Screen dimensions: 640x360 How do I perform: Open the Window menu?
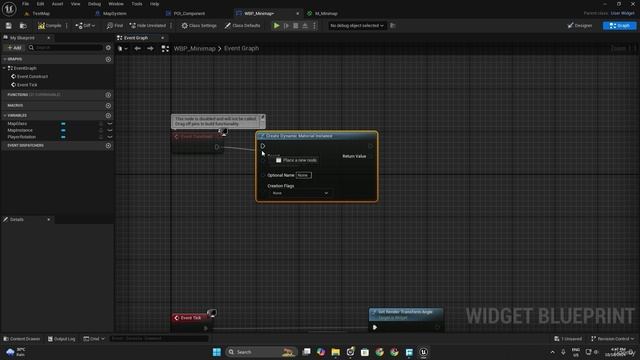tap(116, 4)
